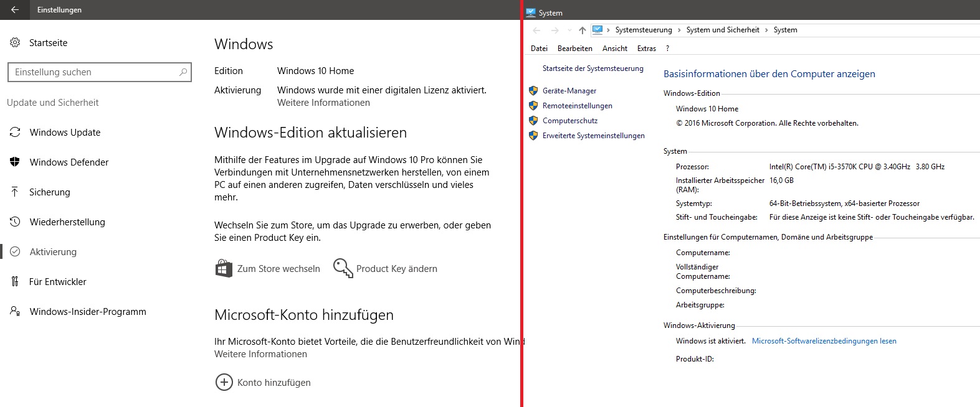Click the forward arrow in System window
The width and height of the screenshot is (980, 407).
point(554,30)
